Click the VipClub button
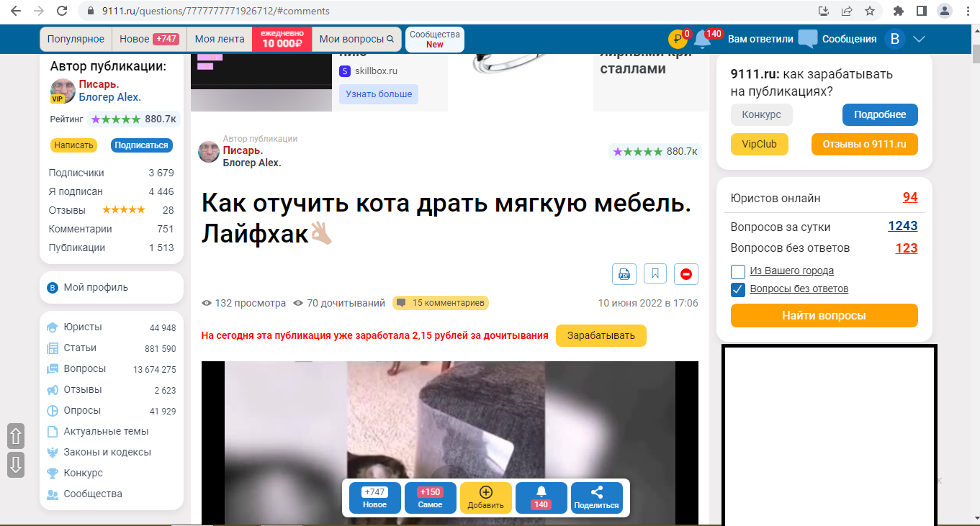The image size is (980, 526). click(760, 144)
